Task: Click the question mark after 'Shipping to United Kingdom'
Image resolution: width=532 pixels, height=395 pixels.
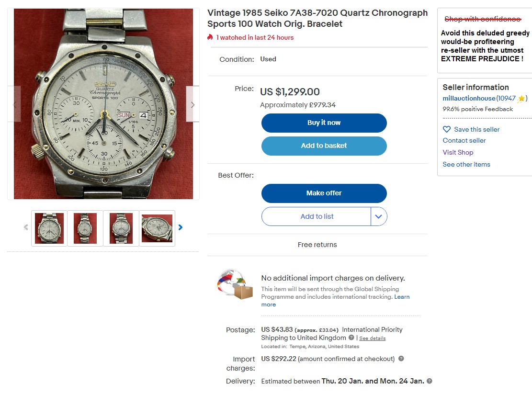Action: point(351,338)
